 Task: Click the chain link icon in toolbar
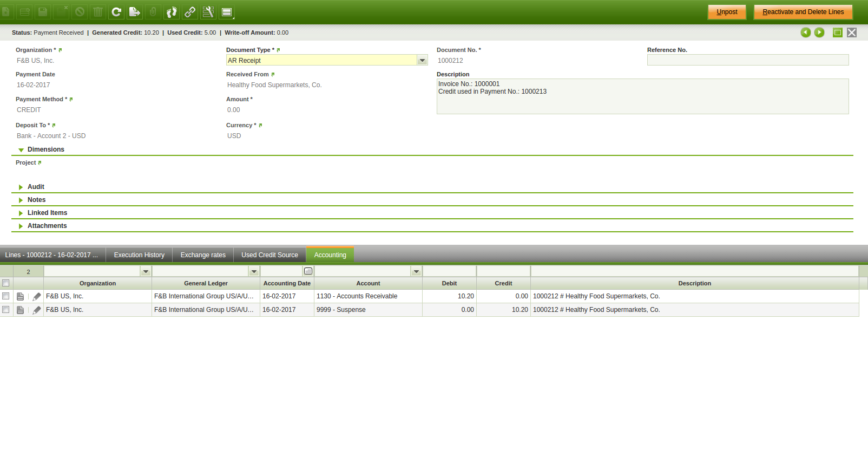click(x=190, y=12)
